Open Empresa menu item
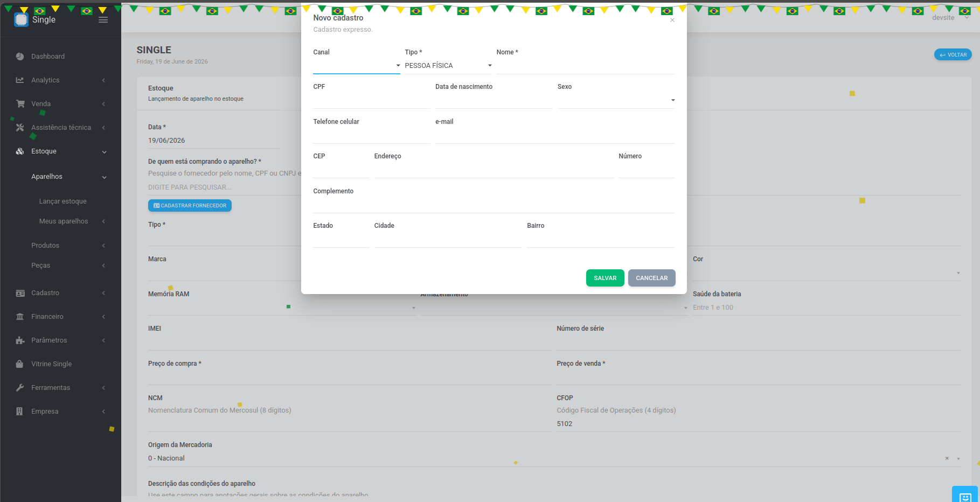 pos(45,412)
